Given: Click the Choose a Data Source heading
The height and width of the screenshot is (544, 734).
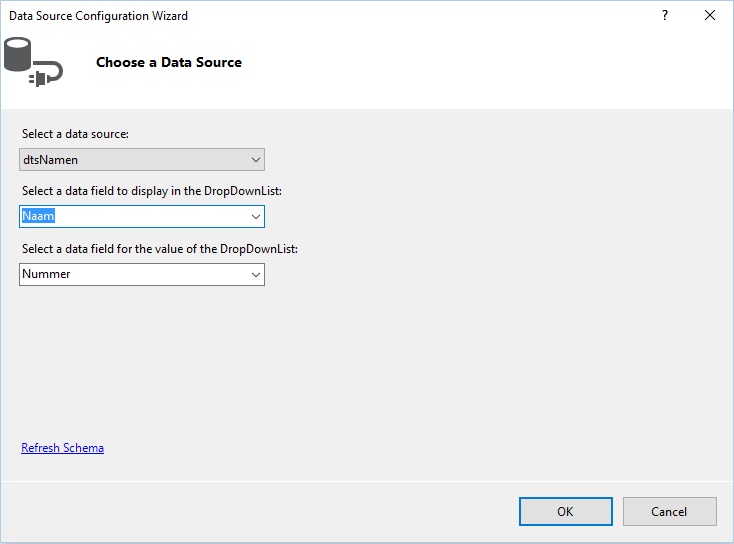Looking at the screenshot, I should [169, 62].
